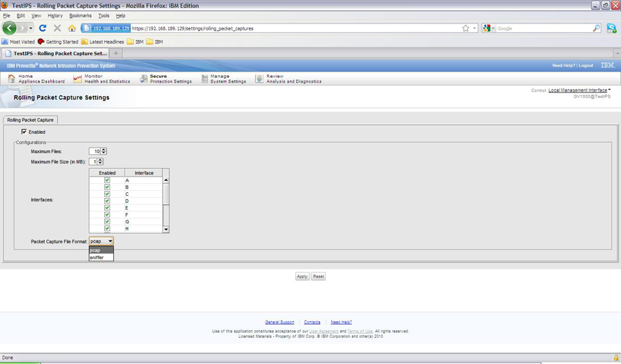Open the Contacts footer link

pyautogui.click(x=312, y=322)
